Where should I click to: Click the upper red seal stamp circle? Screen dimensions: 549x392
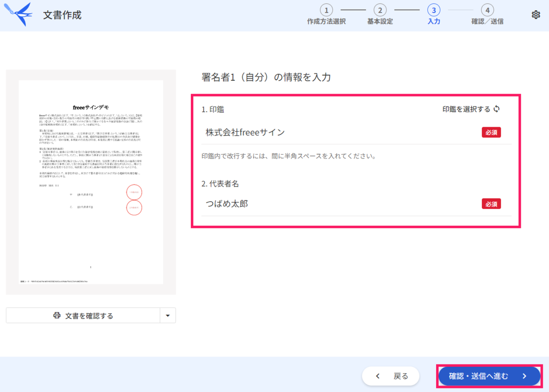coord(134,192)
